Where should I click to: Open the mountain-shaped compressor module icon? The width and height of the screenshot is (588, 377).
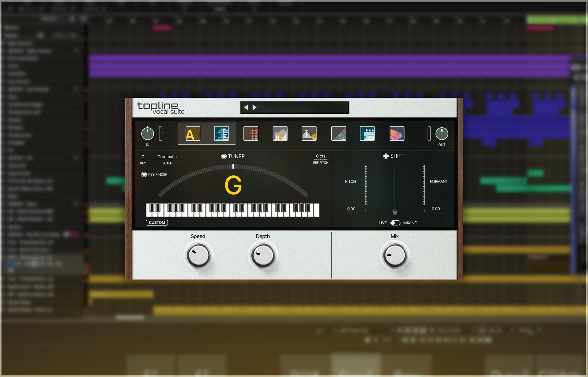pos(309,134)
